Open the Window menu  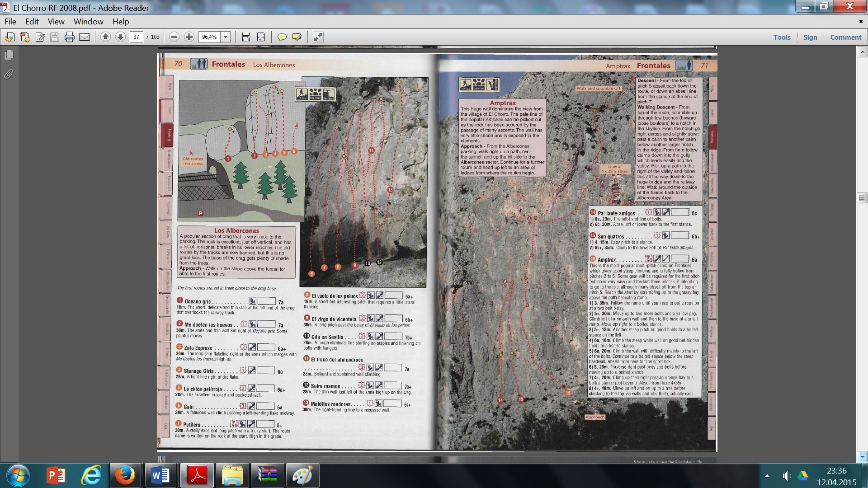click(x=88, y=21)
